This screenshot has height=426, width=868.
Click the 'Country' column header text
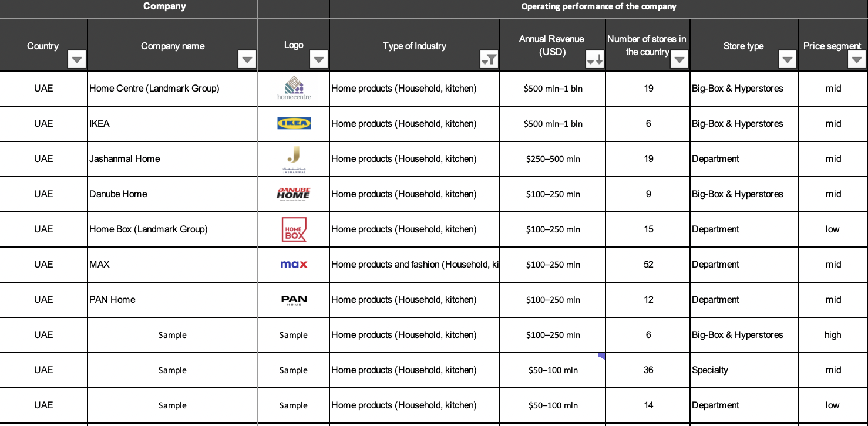43,46
